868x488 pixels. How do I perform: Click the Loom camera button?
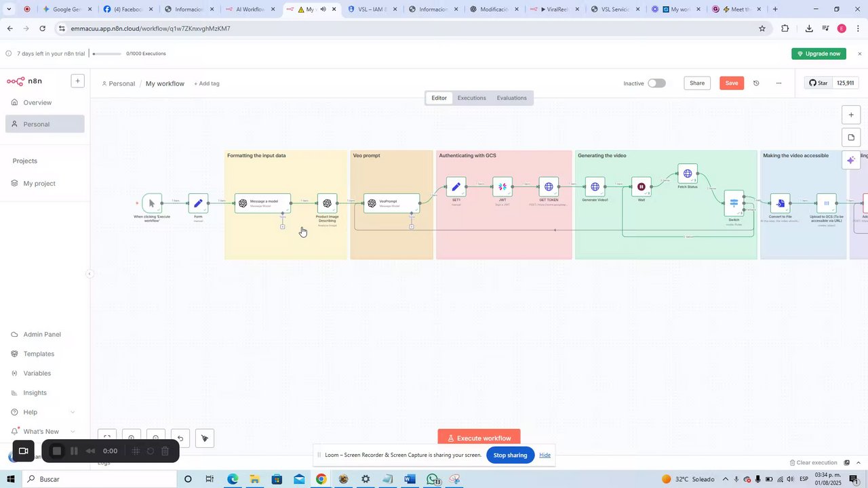point(23,451)
